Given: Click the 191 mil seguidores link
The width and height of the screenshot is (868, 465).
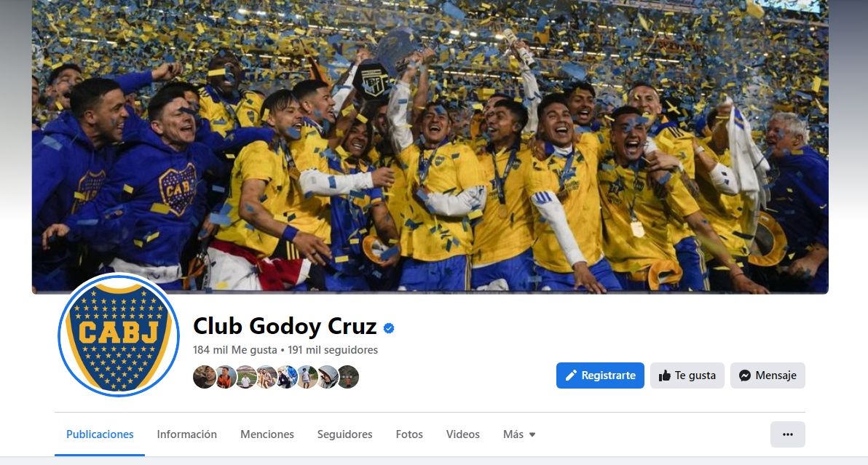Looking at the screenshot, I should point(333,350).
